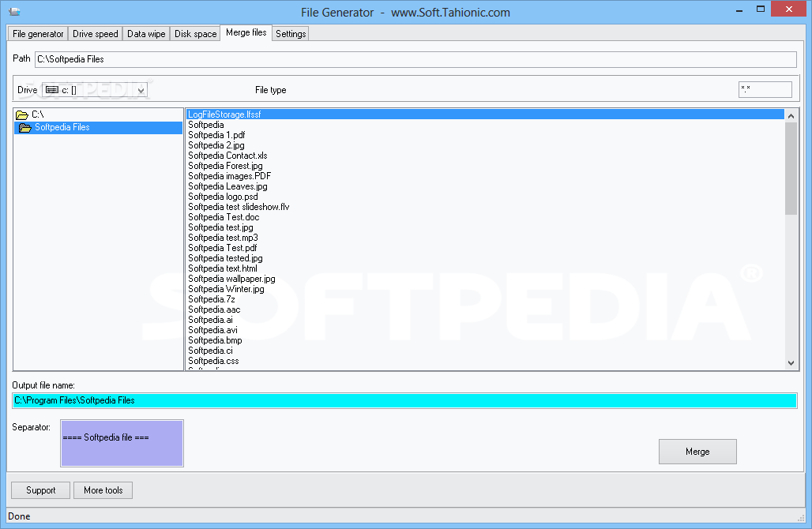The width and height of the screenshot is (812, 529).
Task: Select the extensionless Softpedia file entry
Action: point(485,125)
